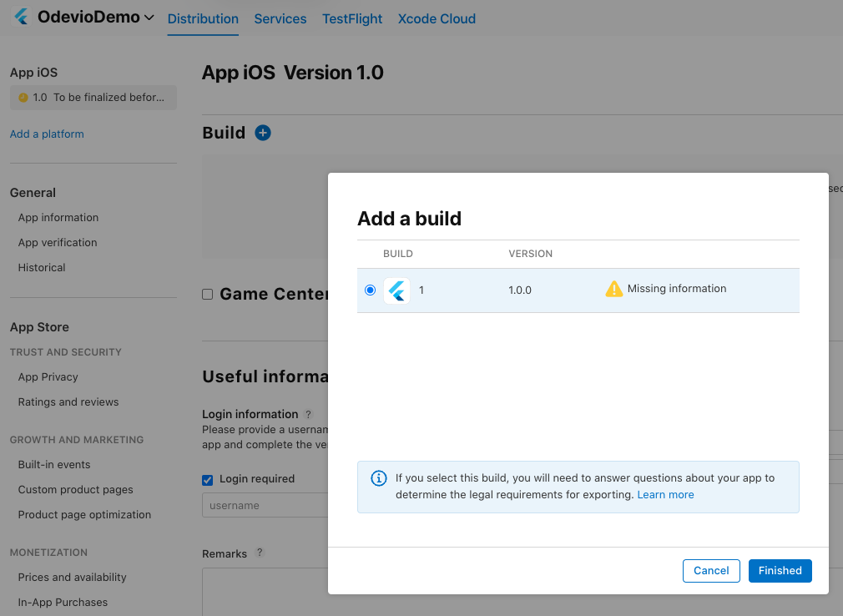Switch to the Xcode Cloud tab

pos(437,18)
